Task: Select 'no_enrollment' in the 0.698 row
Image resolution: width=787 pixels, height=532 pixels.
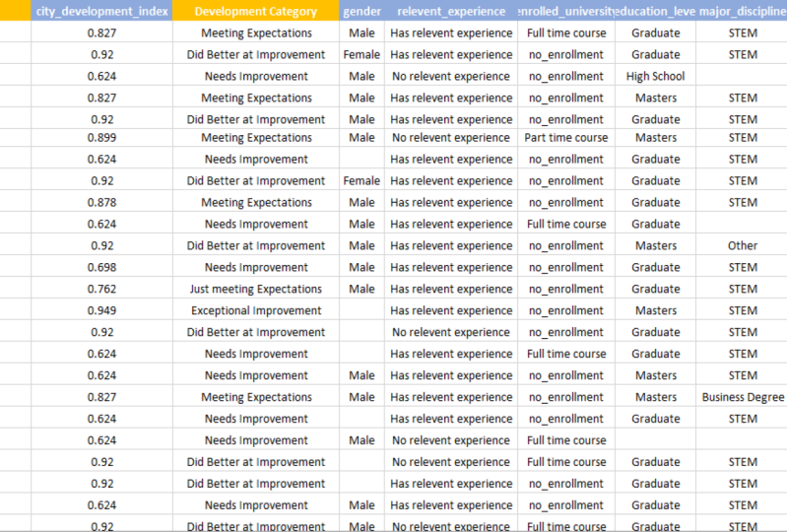Action: tap(566, 267)
